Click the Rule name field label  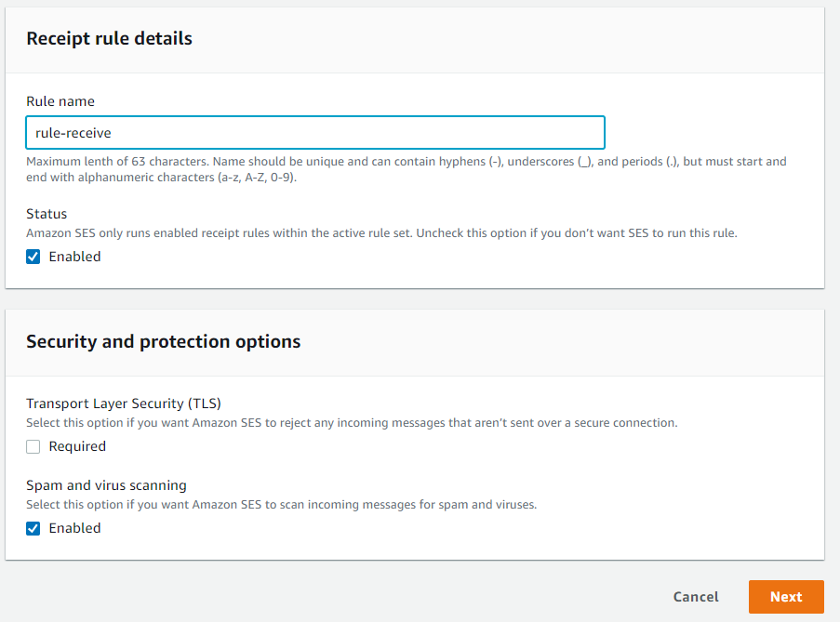tap(60, 101)
